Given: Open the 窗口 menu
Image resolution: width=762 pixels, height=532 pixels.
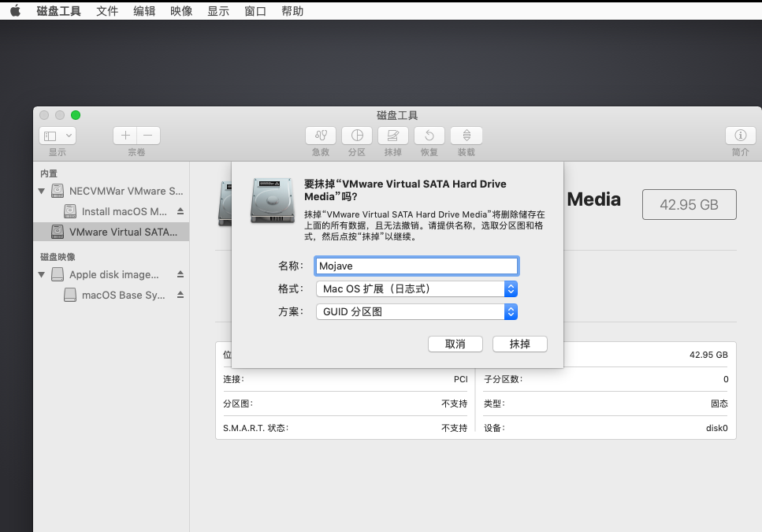Looking at the screenshot, I should 255,11.
